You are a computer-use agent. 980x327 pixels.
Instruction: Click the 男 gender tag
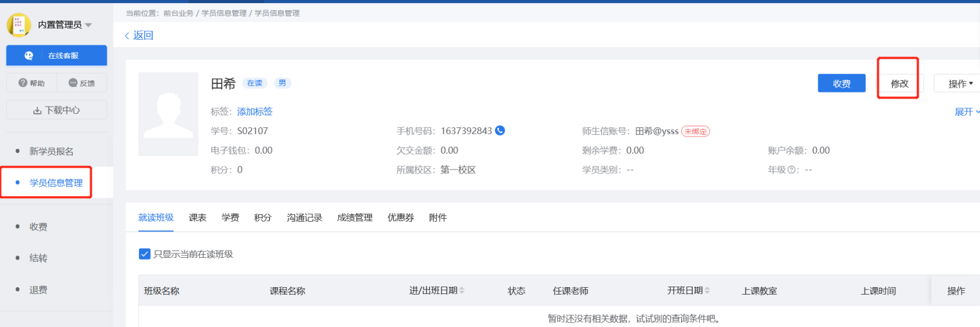pyautogui.click(x=282, y=83)
